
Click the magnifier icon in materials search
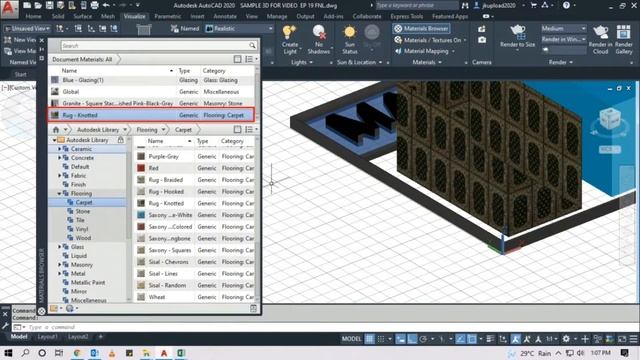(252, 45)
